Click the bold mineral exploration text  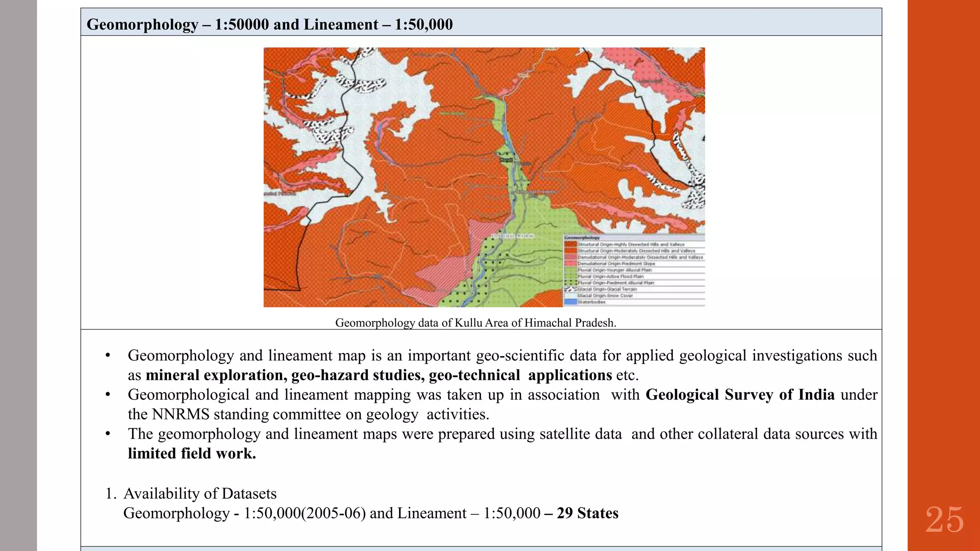click(216, 375)
